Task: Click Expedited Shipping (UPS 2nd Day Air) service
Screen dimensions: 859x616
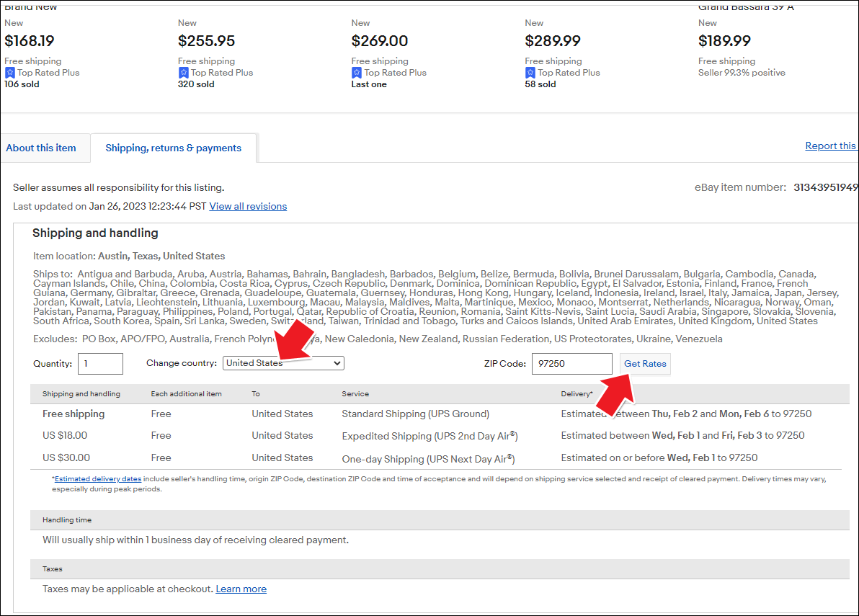Action: pos(430,436)
